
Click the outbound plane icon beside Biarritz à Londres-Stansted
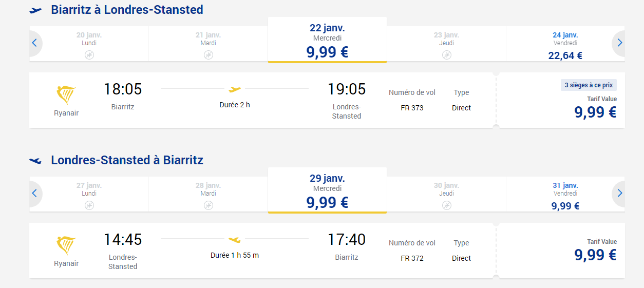click(36, 10)
